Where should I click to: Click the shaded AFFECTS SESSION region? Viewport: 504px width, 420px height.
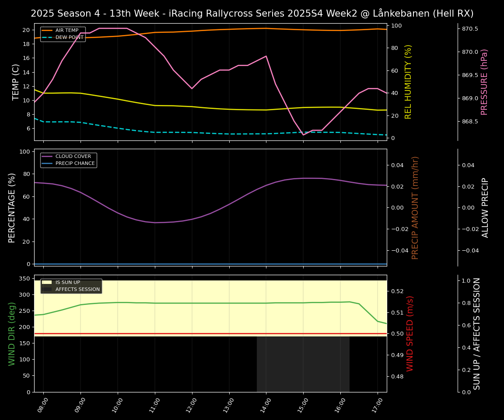[x=303, y=363]
